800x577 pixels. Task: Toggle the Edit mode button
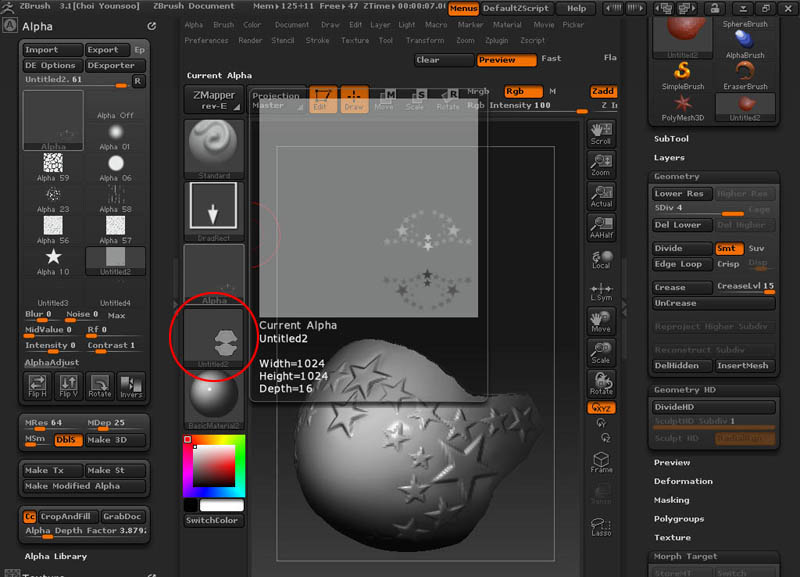[323, 98]
